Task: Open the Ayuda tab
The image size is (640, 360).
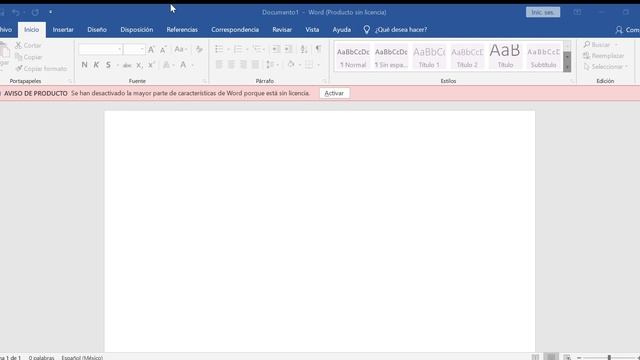Action: click(342, 30)
